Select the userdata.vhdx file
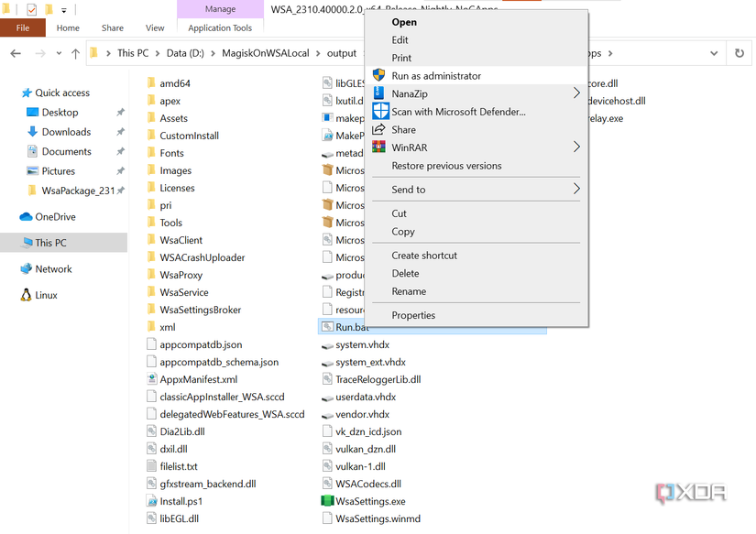756x534 pixels. pos(366,397)
